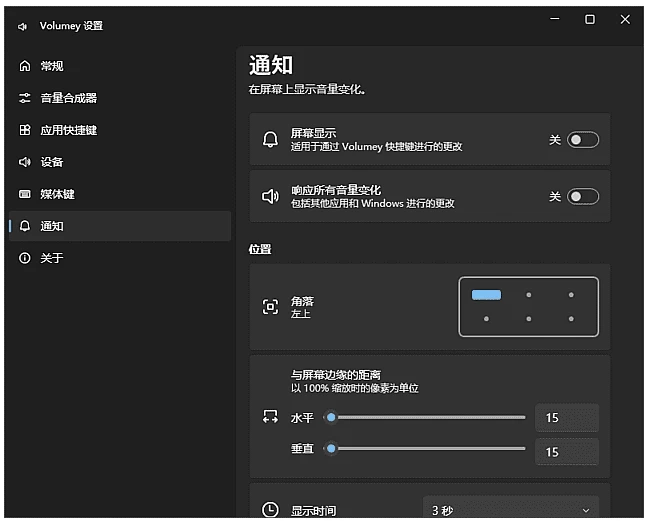Click the 水平 horizontal distance slider thumb

[x=331, y=417]
